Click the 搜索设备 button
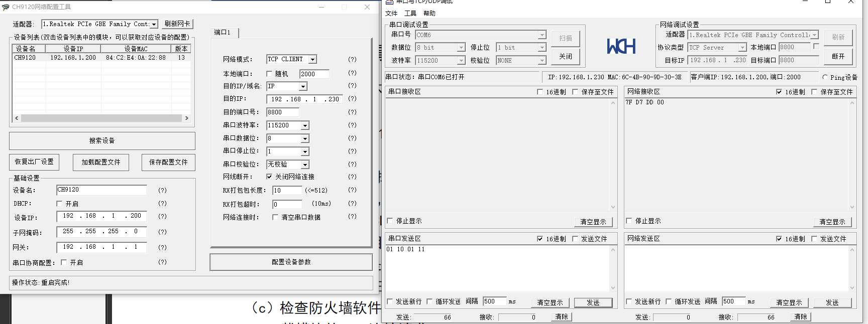The image size is (868, 324). [102, 141]
